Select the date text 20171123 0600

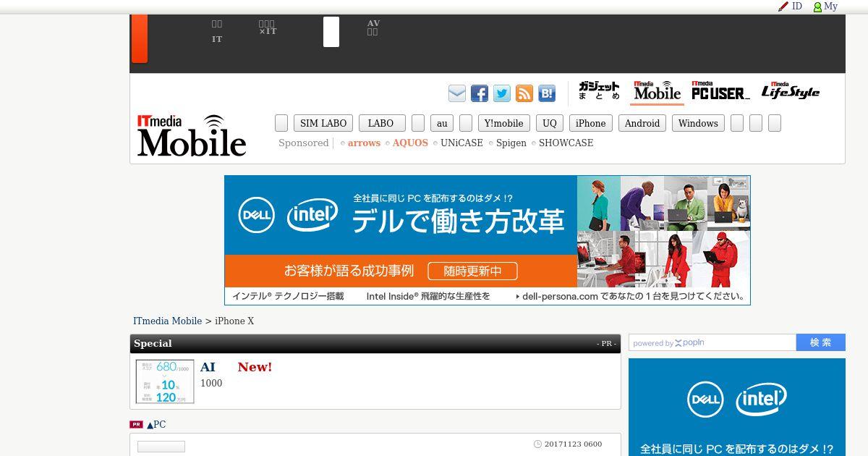click(x=573, y=444)
